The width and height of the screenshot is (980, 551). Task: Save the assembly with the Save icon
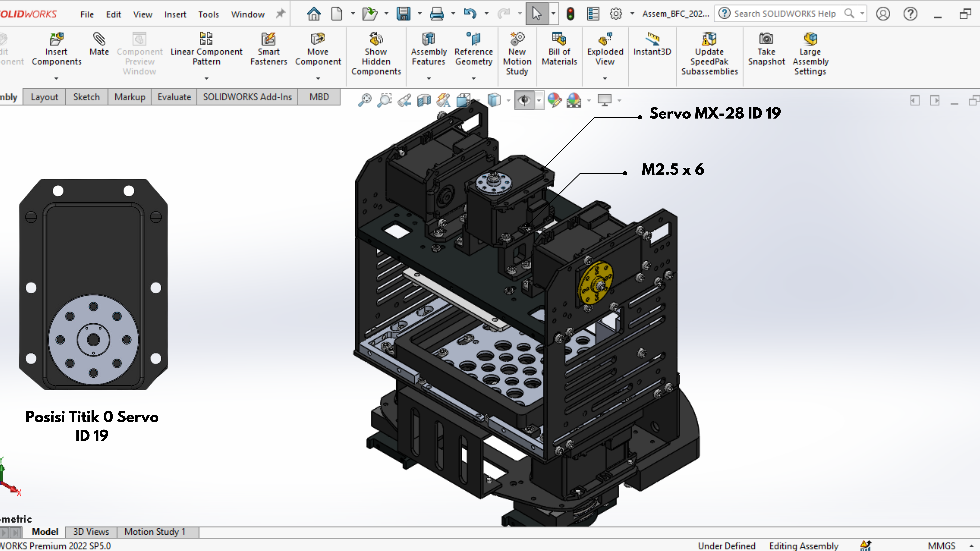[x=403, y=14]
